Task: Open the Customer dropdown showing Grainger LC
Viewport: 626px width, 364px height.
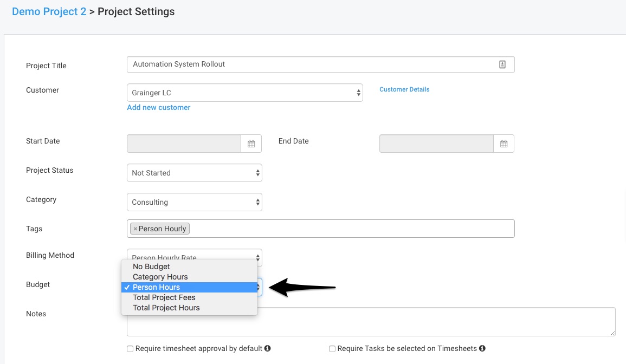Action: [244, 93]
